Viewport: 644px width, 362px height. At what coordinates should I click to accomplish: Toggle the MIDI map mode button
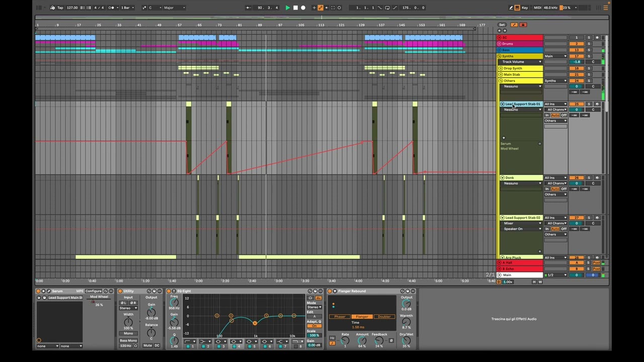538,8
